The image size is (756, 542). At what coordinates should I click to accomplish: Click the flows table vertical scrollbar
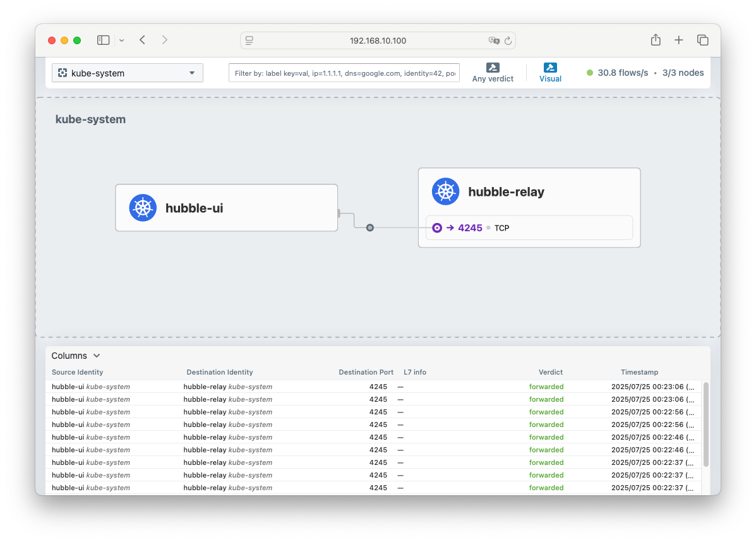tap(706, 425)
